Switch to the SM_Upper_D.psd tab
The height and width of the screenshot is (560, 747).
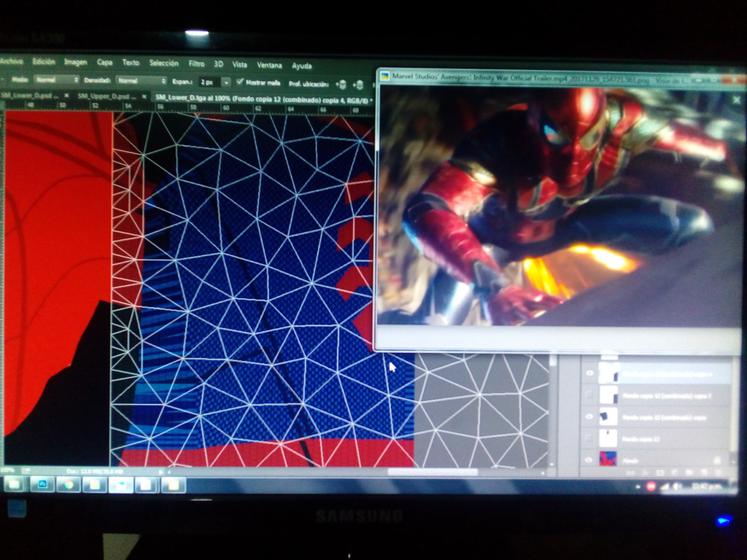coord(107,96)
